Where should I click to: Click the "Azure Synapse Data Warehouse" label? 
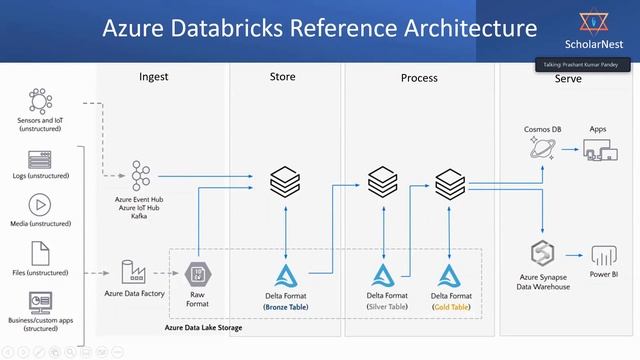543,282
